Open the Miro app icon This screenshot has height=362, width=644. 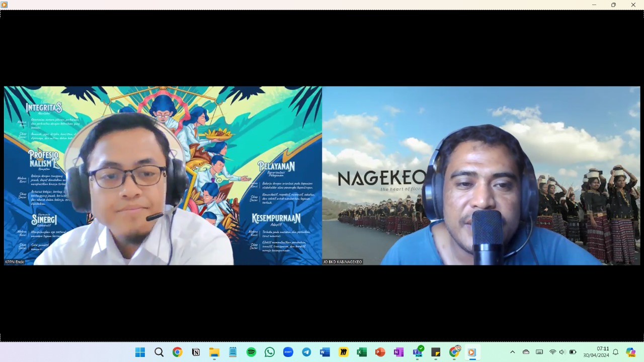click(343, 352)
